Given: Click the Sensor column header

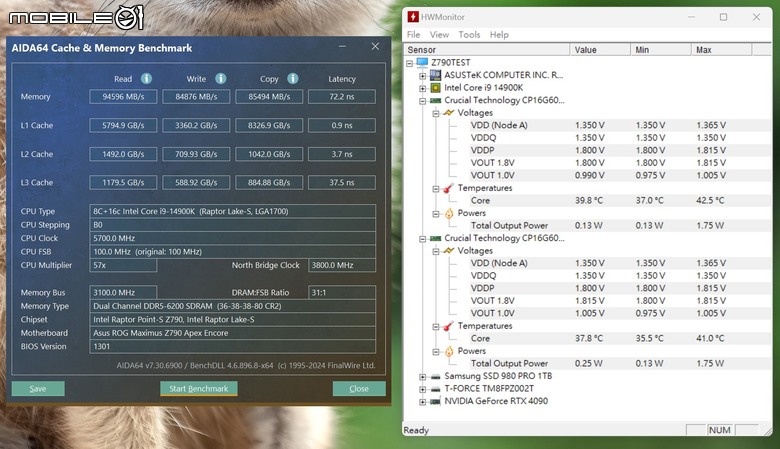Looking at the screenshot, I should [487, 50].
